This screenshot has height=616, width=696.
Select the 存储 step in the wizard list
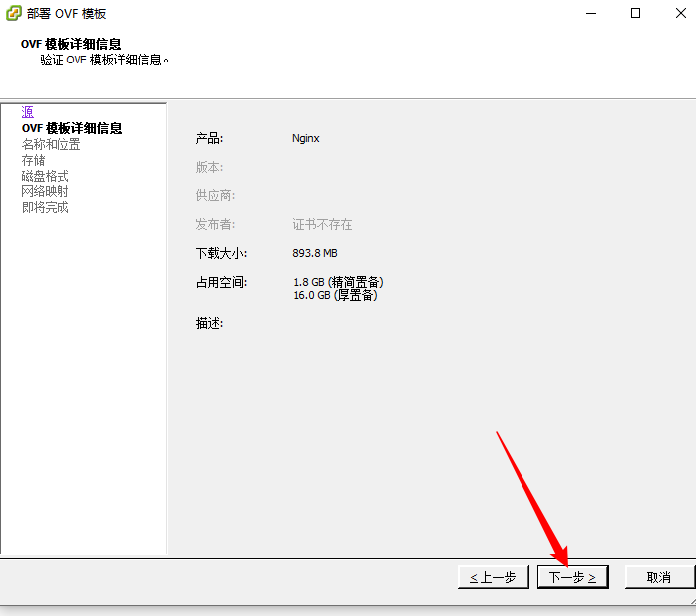tap(33, 160)
